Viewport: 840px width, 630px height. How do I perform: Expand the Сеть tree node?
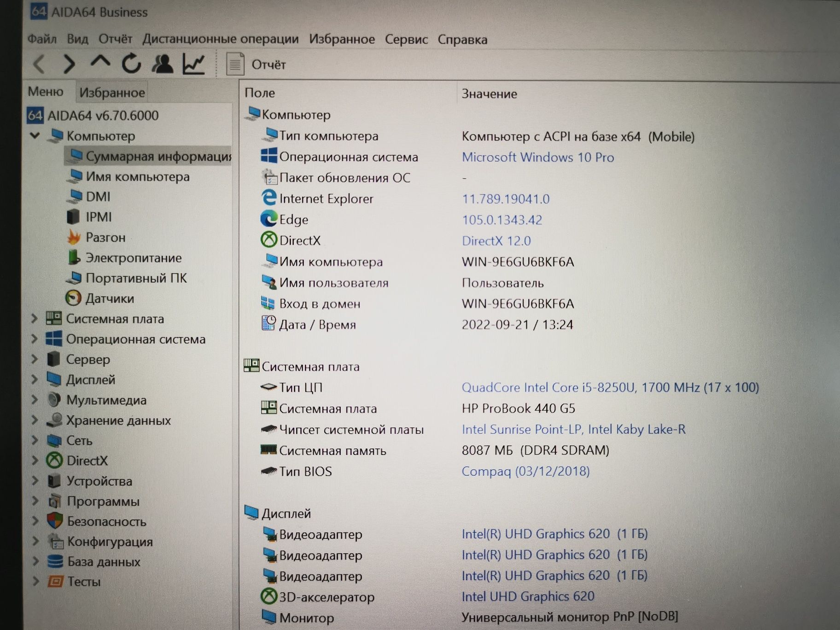(x=35, y=440)
